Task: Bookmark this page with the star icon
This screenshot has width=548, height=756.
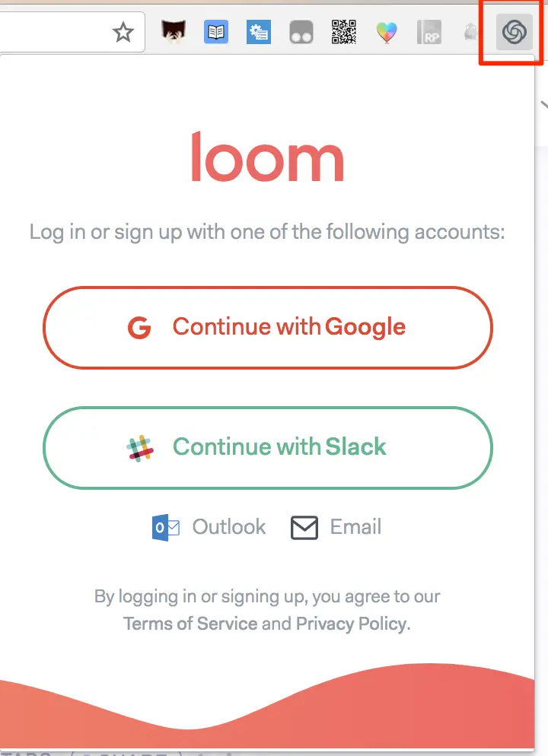Action: (x=123, y=32)
